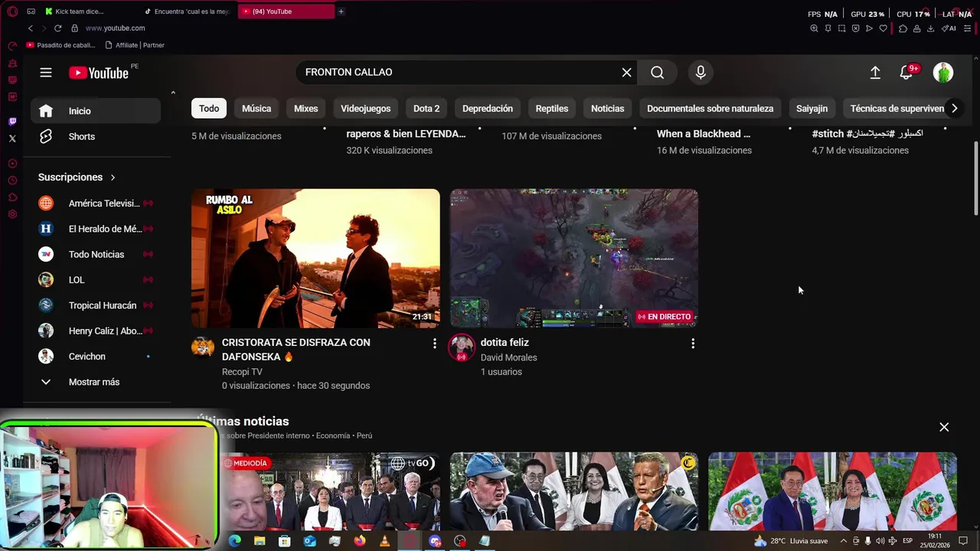Open Henry Caliz subscription channel
980x551 pixels.
pos(96,331)
